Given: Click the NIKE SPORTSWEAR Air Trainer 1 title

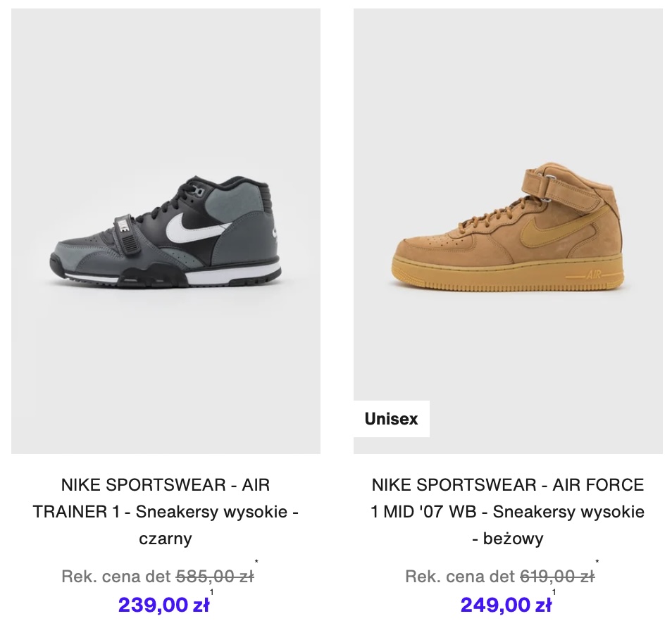Looking at the screenshot, I should point(166,511).
